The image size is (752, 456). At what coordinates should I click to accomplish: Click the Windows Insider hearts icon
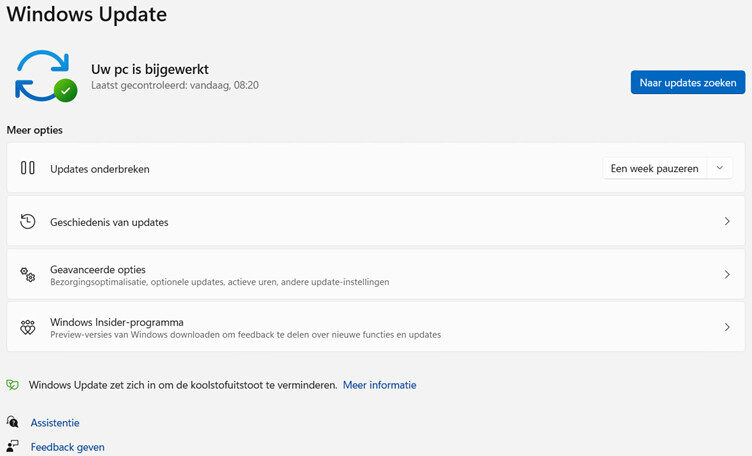(x=27, y=327)
